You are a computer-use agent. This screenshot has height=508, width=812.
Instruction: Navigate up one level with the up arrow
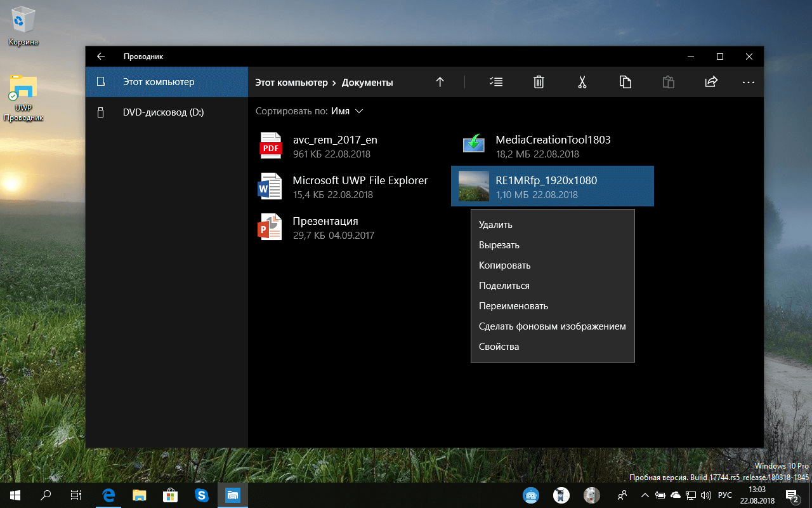pyautogui.click(x=440, y=82)
